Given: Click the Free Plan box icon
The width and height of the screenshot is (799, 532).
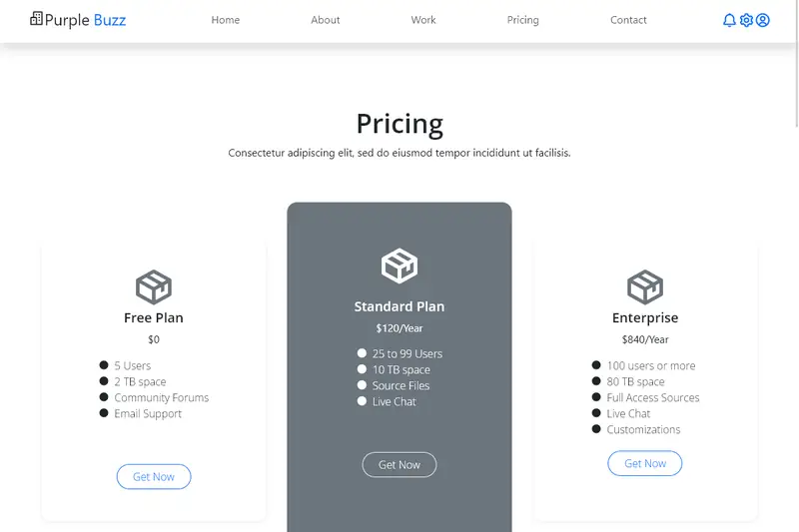Looking at the screenshot, I should [x=154, y=286].
